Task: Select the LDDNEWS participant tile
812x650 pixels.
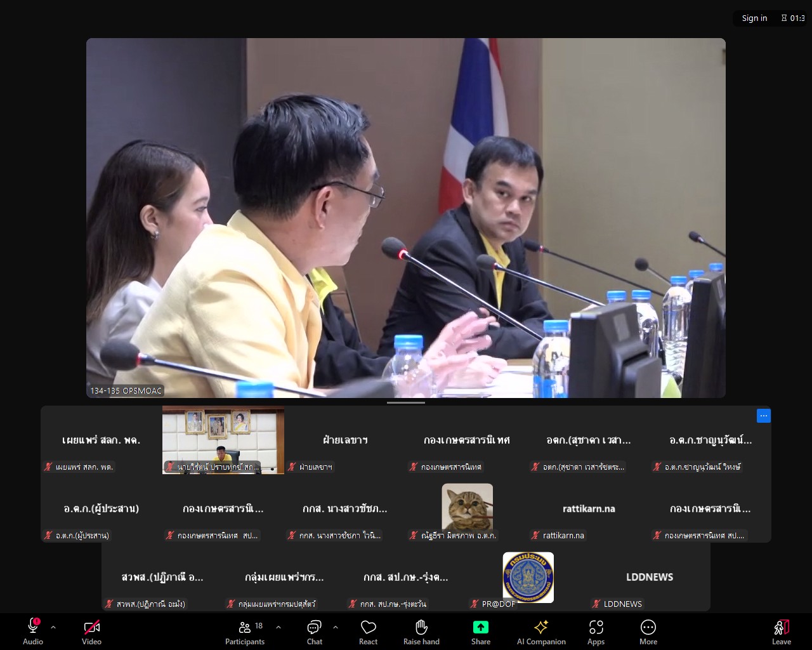Action: pos(649,578)
